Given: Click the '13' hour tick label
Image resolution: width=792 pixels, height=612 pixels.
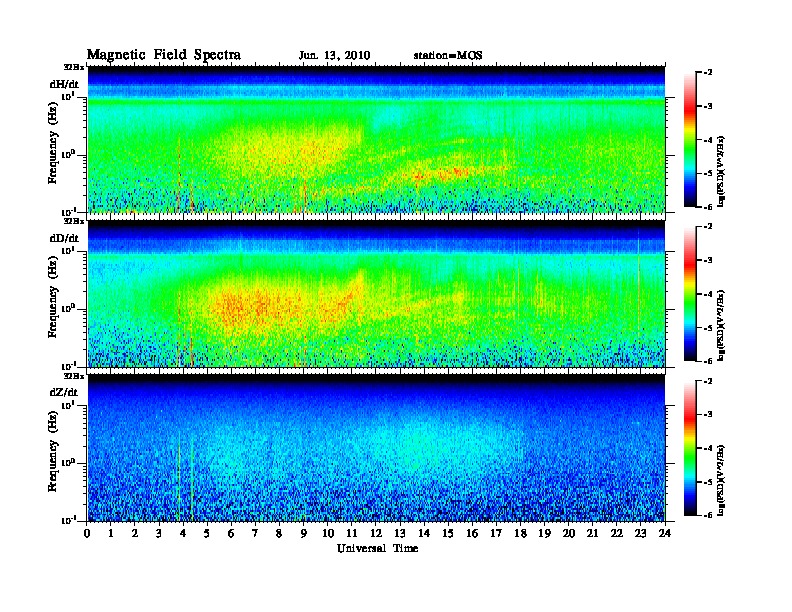Looking at the screenshot, I should [400, 533].
